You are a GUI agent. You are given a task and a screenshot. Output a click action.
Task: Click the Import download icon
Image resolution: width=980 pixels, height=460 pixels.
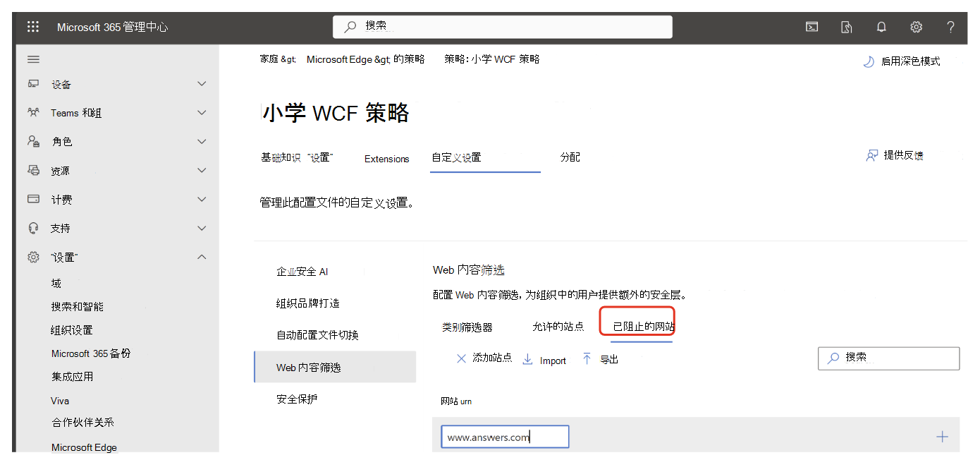[527, 359]
